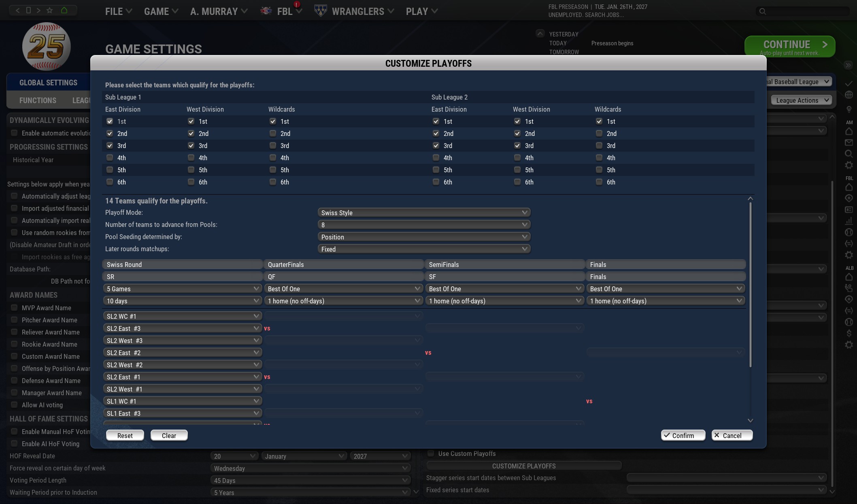Click the Reset button
Image resolution: width=857 pixels, height=504 pixels.
tap(125, 436)
